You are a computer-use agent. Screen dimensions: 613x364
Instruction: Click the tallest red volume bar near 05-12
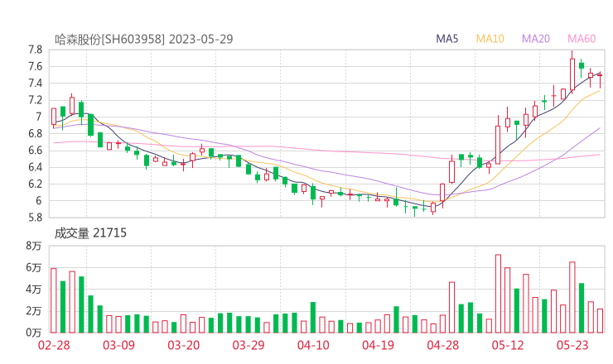tap(498, 294)
